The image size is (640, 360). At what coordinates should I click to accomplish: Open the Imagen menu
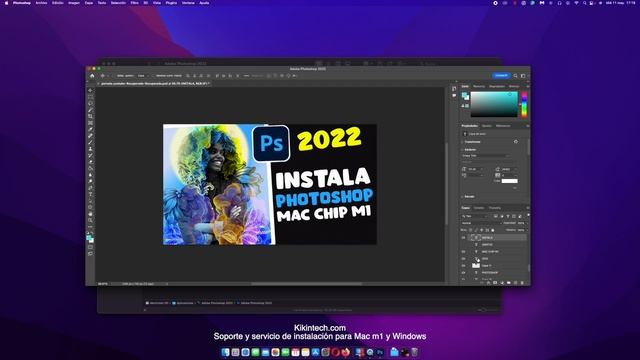(74, 3)
